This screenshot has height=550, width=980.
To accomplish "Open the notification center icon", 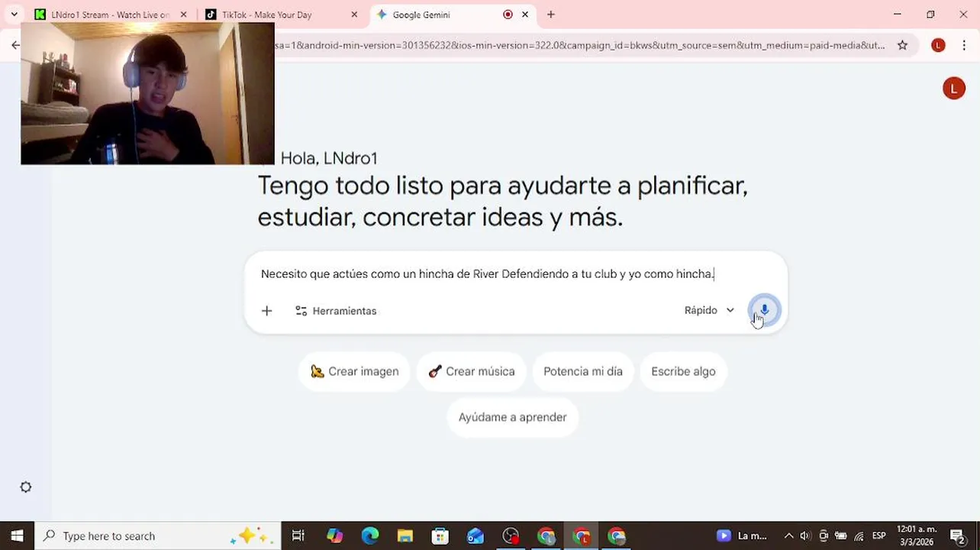I will (x=958, y=535).
